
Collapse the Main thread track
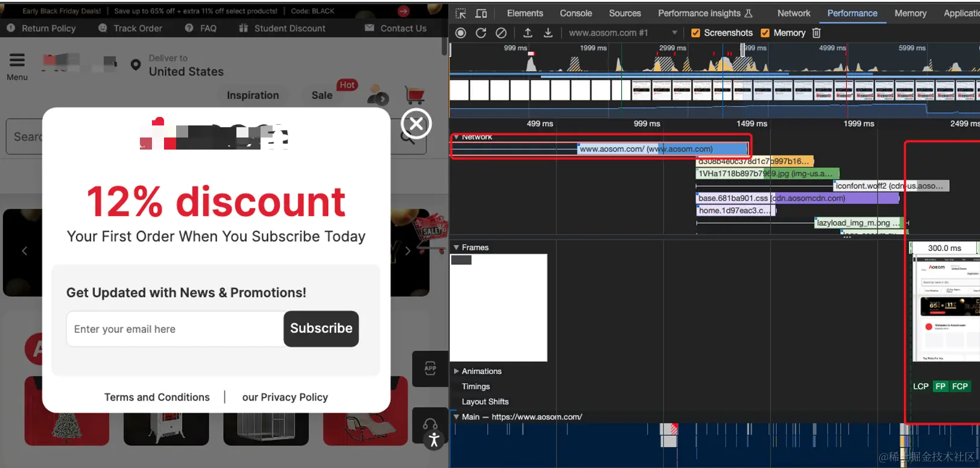[457, 417]
